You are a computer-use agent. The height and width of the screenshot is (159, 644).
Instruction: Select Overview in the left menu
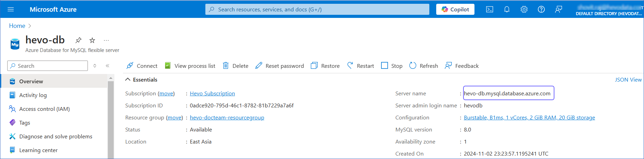[x=54, y=81]
